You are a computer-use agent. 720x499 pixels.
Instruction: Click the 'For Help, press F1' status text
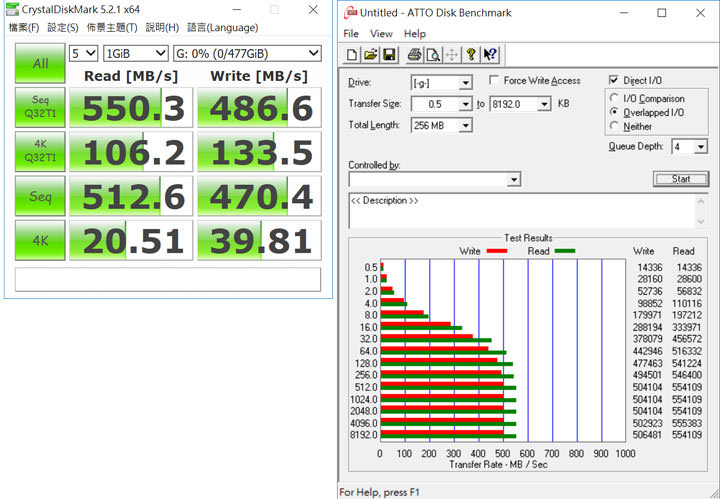click(379, 492)
